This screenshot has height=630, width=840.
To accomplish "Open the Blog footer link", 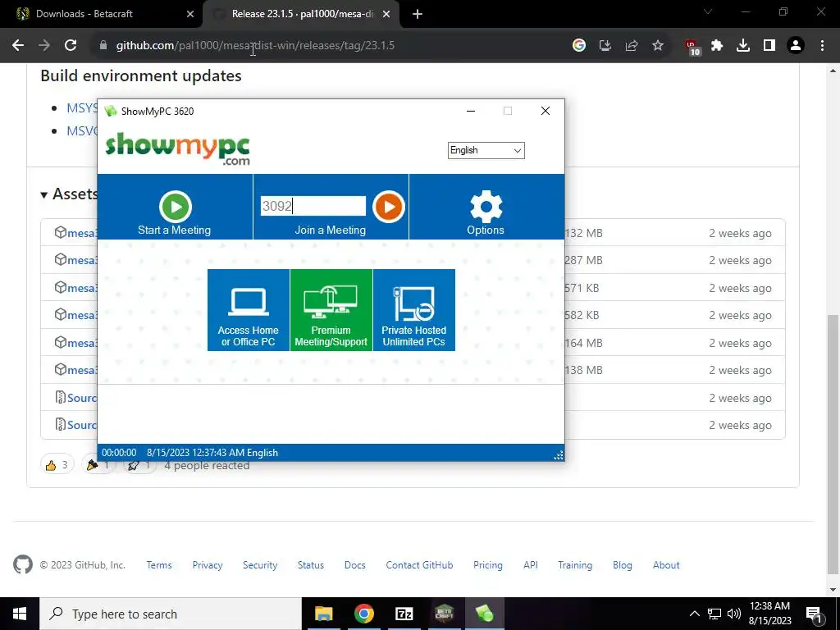I will click(x=623, y=565).
